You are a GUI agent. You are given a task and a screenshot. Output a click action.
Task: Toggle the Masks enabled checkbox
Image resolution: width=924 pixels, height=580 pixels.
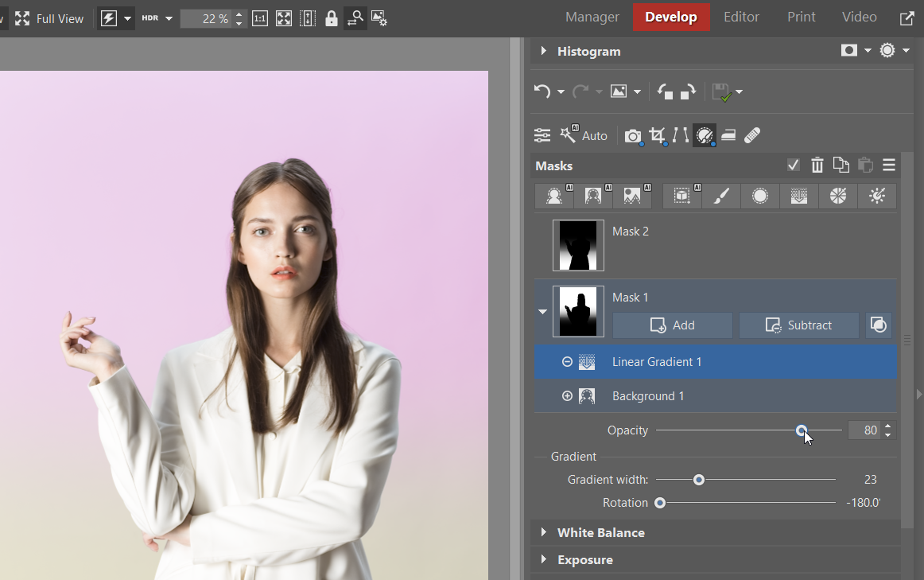[x=793, y=165]
